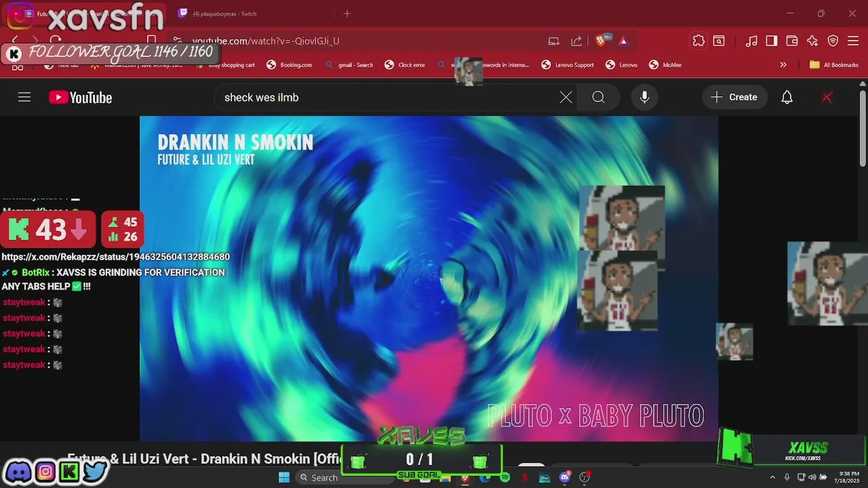Open the Brave VPN shield icon
Screen dimensions: 868x488
coord(833,41)
